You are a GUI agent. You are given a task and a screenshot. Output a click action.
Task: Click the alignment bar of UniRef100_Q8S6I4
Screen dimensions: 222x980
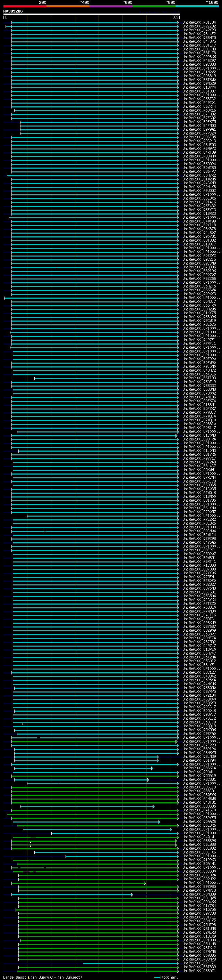pos(84,769)
